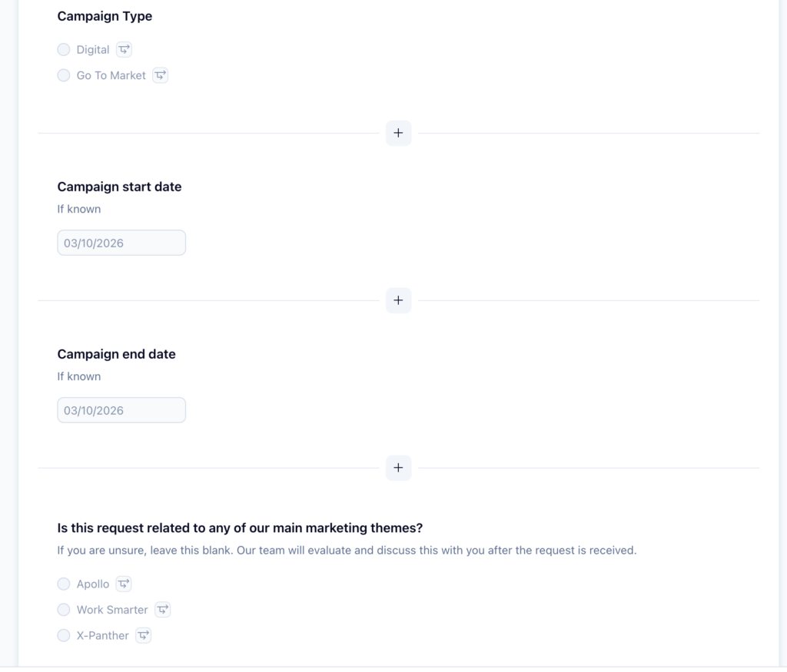
Task: Select the Campaign start date heading
Action: coord(119,187)
